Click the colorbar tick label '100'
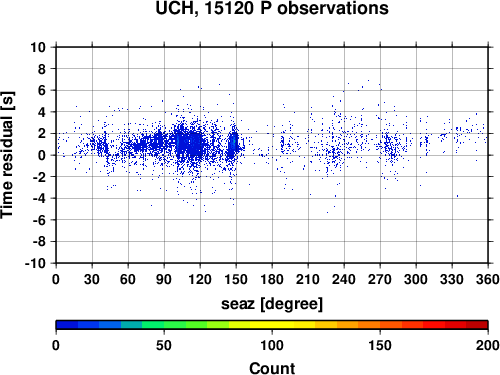 pyautogui.click(x=272, y=345)
